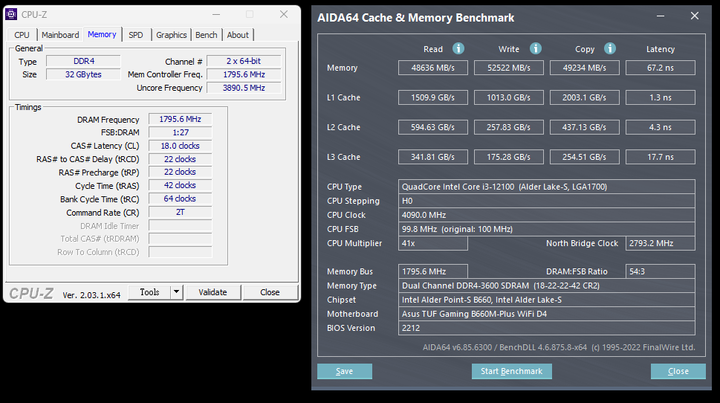Image resolution: width=720 pixels, height=403 pixels.
Task: Click the L2 Cache Latency value 4.3 ns
Action: point(660,127)
